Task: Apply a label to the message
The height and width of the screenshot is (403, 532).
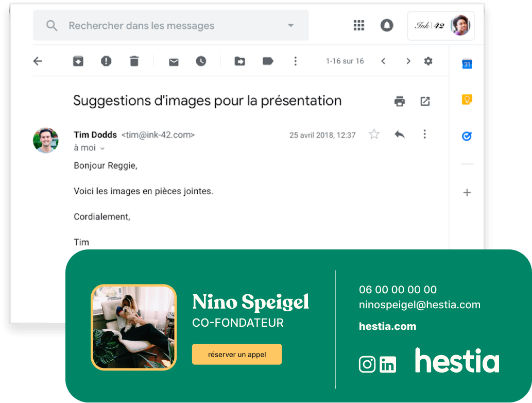Action: 268,61
